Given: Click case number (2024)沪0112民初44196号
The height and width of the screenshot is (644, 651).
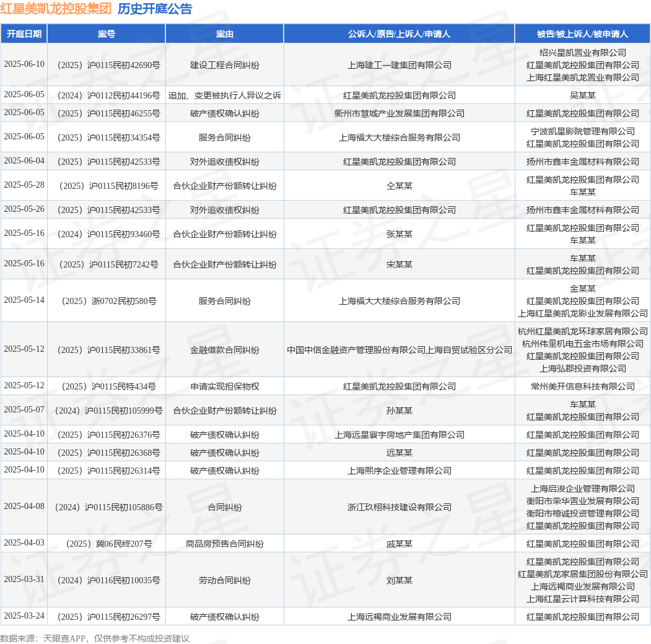Looking at the screenshot, I should coord(109,95).
